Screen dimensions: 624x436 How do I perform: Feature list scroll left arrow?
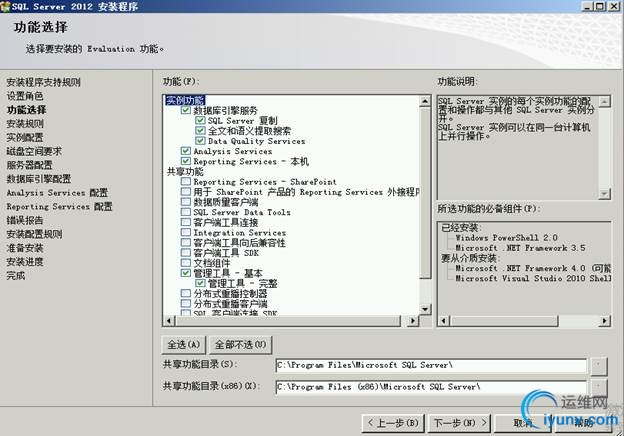click(x=169, y=321)
